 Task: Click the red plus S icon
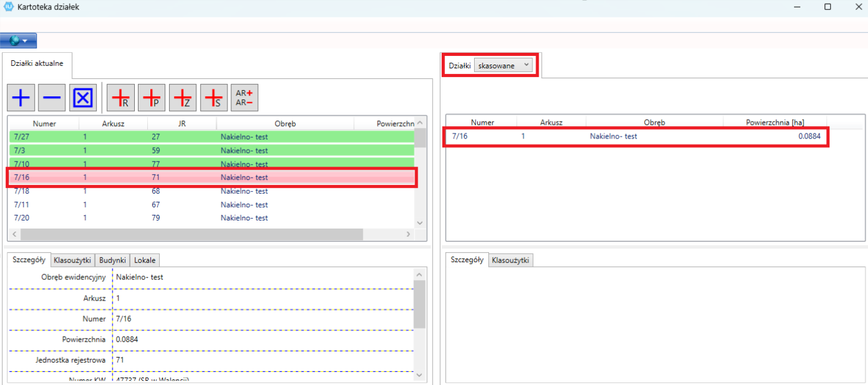pos(214,98)
